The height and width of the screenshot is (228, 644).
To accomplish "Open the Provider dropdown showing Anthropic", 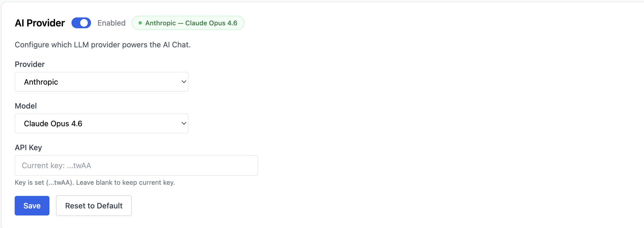I will (101, 82).
